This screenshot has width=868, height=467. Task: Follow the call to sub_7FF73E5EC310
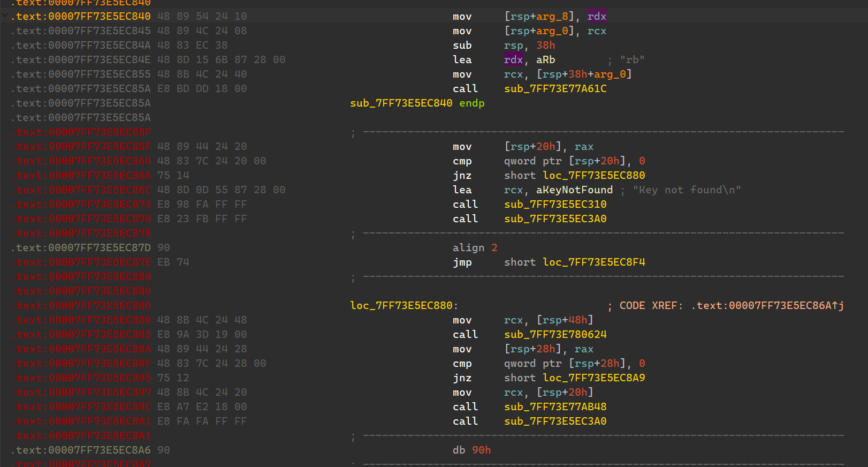555,205
